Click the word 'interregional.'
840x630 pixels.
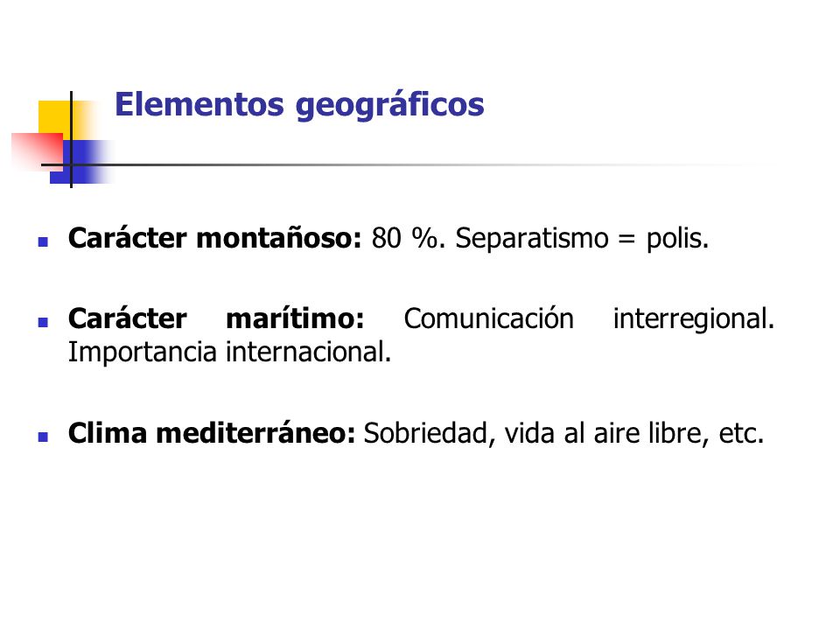(694, 320)
